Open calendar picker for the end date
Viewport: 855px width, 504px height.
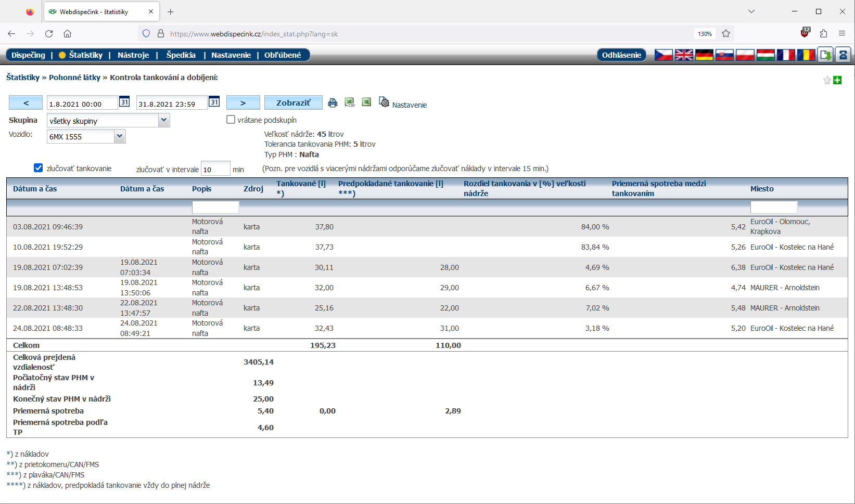[214, 102]
